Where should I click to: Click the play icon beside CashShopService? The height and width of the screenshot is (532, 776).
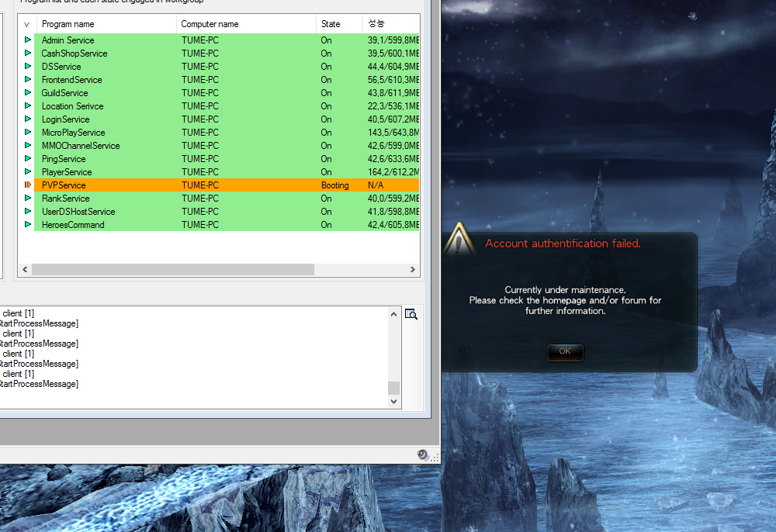[28, 53]
